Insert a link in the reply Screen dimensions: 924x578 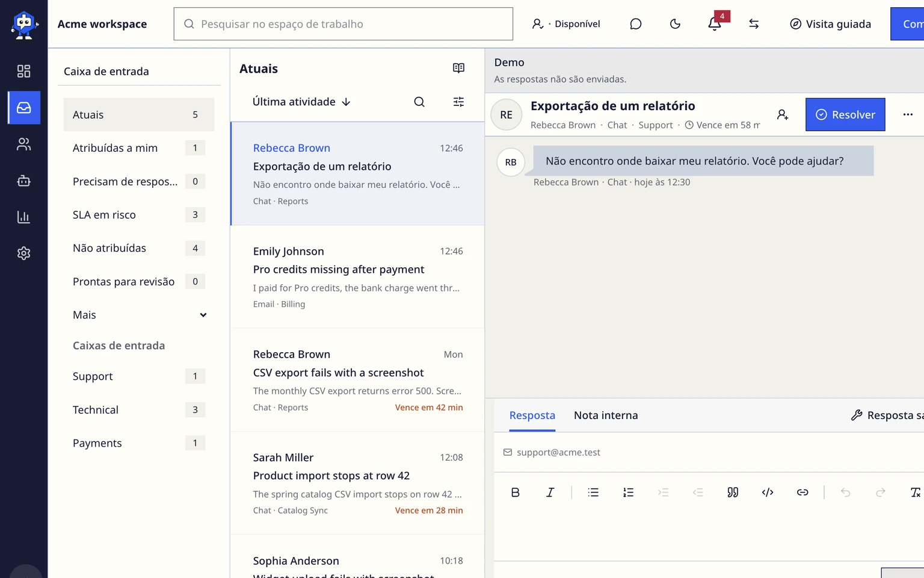(x=802, y=493)
